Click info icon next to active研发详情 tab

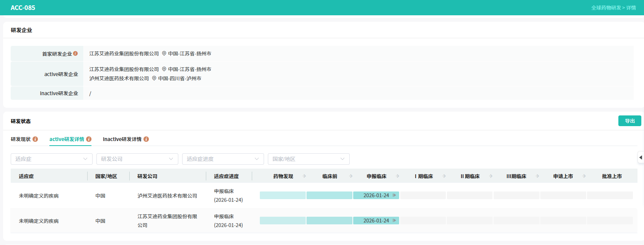[89, 139]
